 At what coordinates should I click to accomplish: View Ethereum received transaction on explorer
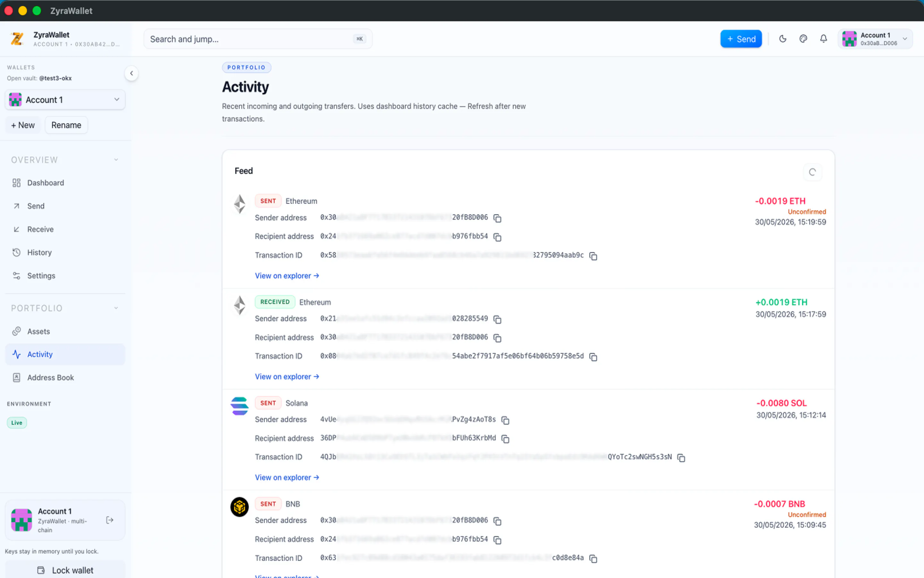pyautogui.click(x=287, y=377)
